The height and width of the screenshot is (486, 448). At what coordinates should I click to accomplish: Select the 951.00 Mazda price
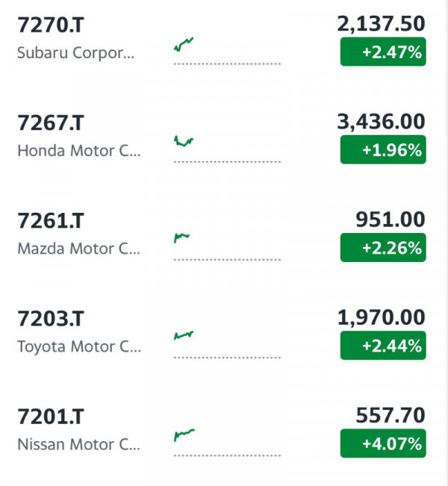coord(391,219)
